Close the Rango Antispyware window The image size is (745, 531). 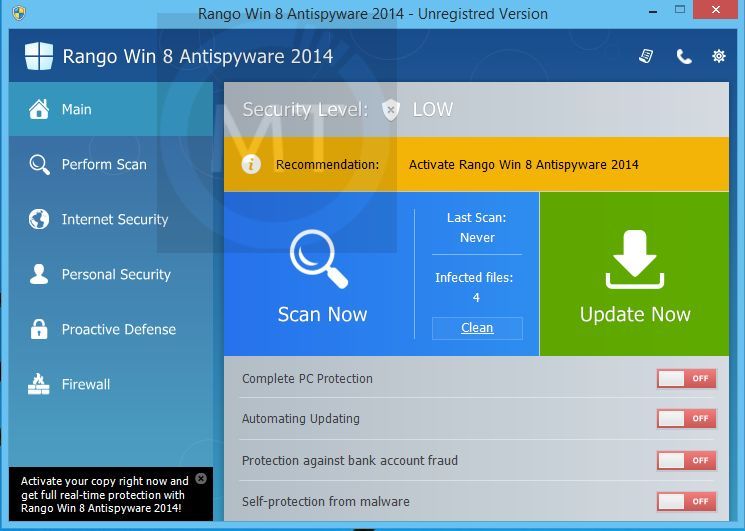click(x=716, y=9)
